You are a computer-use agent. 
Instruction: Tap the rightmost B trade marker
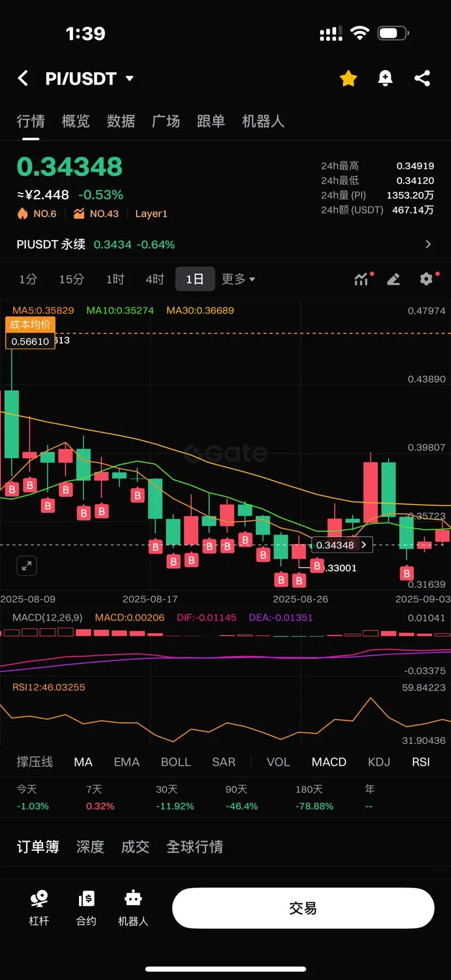click(x=406, y=573)
